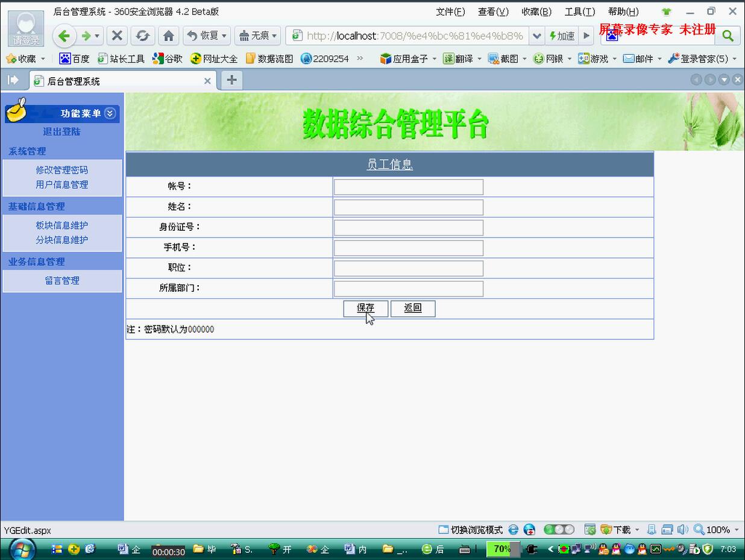
Task: Open 修改管理密码 in sidebar
Action: [61, 170]
